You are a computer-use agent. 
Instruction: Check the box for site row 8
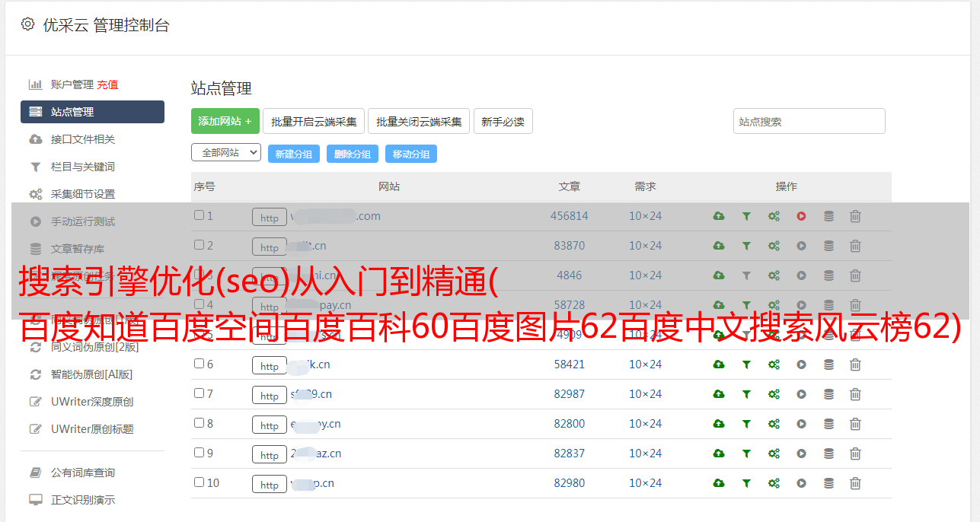coord(199,423)
